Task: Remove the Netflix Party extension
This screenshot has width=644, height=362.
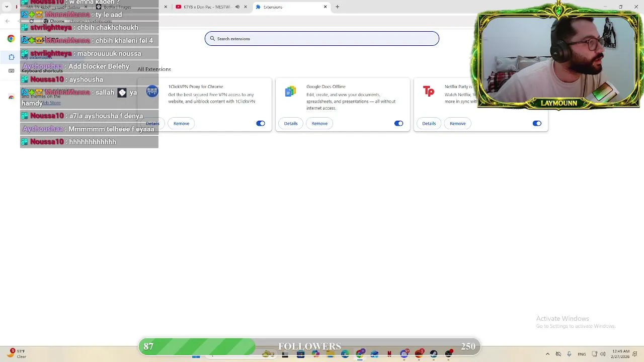Action: 458,123
